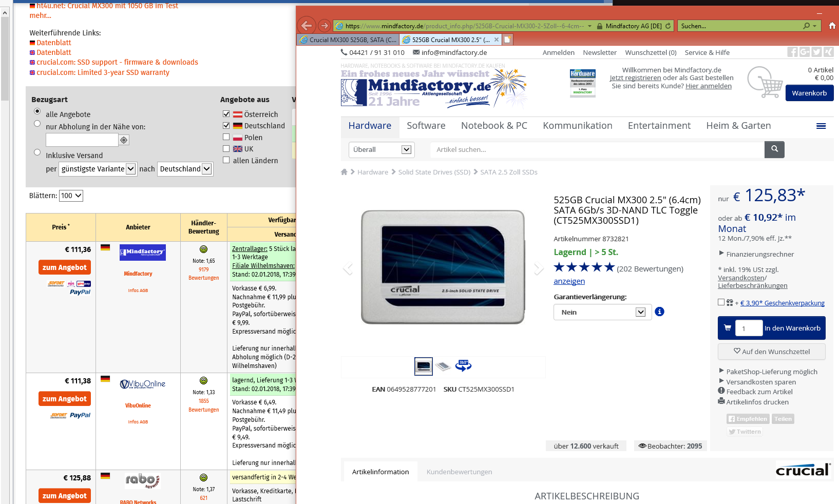Viewport: 839px width, 504px height.
Task: Click the Hardware magazine award badge
Action: click(x=582, y=83)
